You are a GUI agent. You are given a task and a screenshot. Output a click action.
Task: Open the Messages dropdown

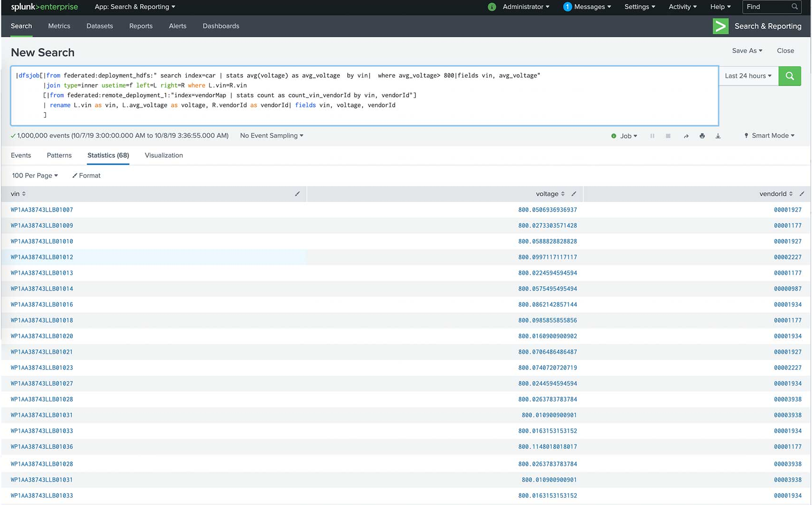coord(592,7)
